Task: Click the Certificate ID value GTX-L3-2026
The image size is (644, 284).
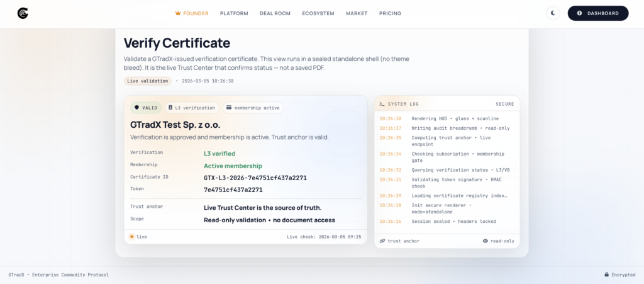Action: tap(255, 178)
